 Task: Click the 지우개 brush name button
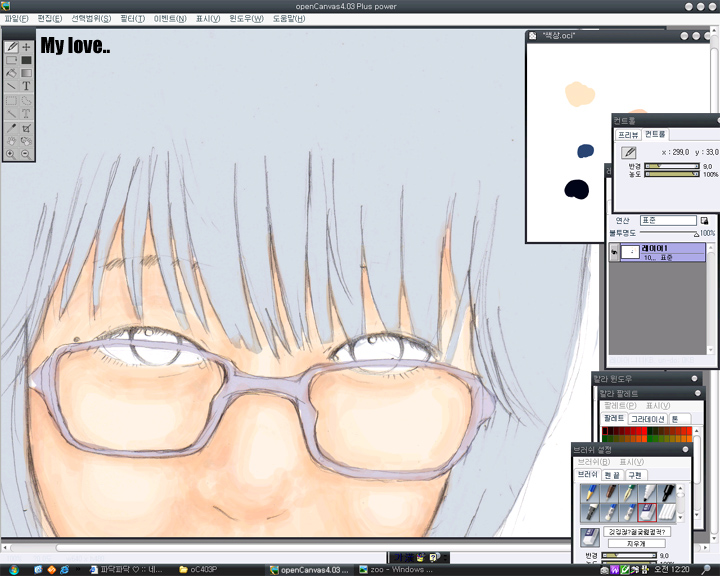click(636, 543)
